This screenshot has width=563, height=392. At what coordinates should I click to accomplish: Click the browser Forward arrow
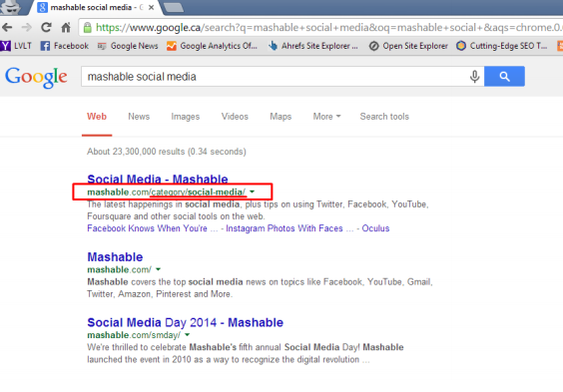pyautogui.click(x=26, y=27)
